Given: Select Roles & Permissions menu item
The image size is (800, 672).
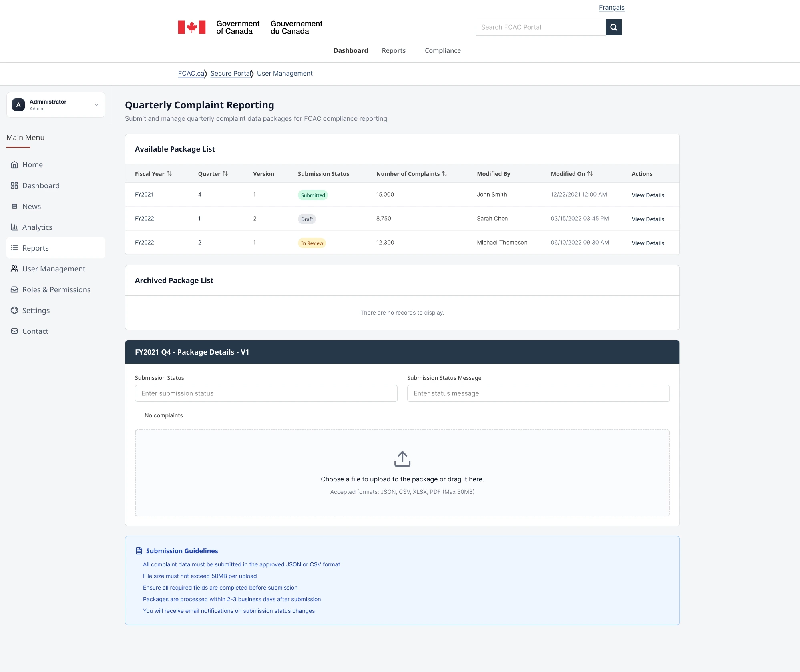Looking at the screenshot, I should point(56,289).
